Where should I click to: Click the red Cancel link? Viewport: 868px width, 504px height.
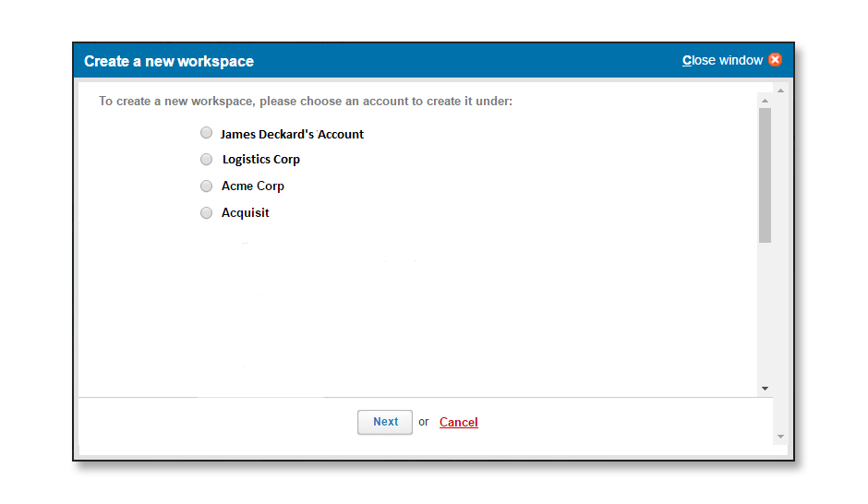(x=458, y=422)
